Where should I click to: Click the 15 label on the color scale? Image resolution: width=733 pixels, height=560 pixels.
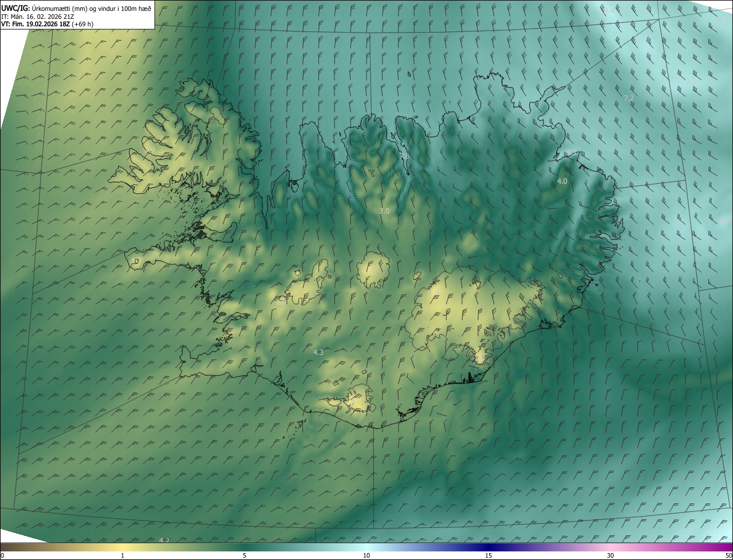pyautogui.click(x=488, y=556)
